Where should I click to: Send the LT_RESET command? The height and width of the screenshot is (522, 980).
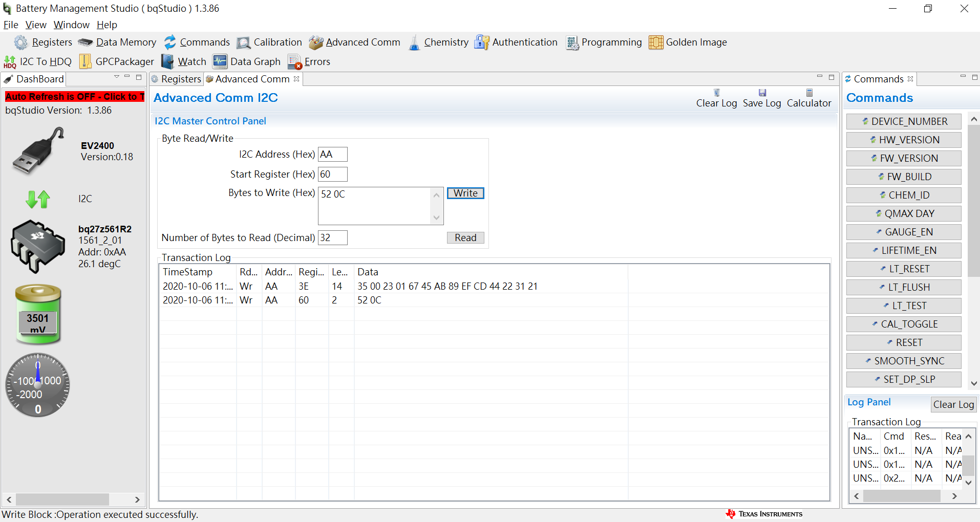point(904,269)
